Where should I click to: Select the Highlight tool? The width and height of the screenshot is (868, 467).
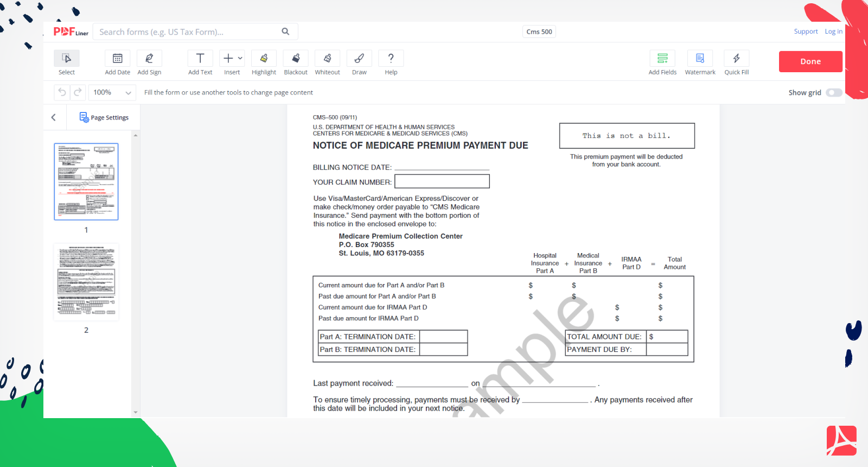264,63
